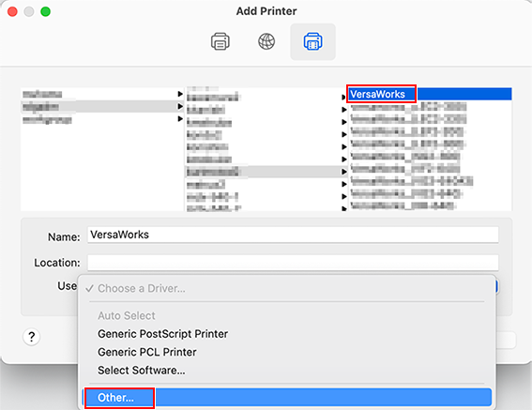Viewport: 532px width, 410px height.
Task: Click into the Location text field
Action: [x=293, y=263]
